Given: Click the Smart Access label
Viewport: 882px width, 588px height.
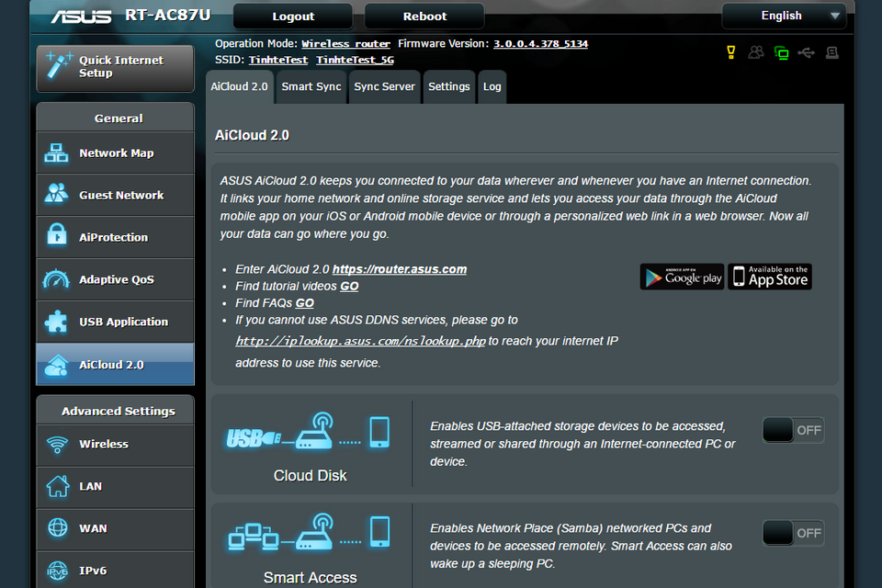Looking at the screenshot, I should tap(310, 578).
